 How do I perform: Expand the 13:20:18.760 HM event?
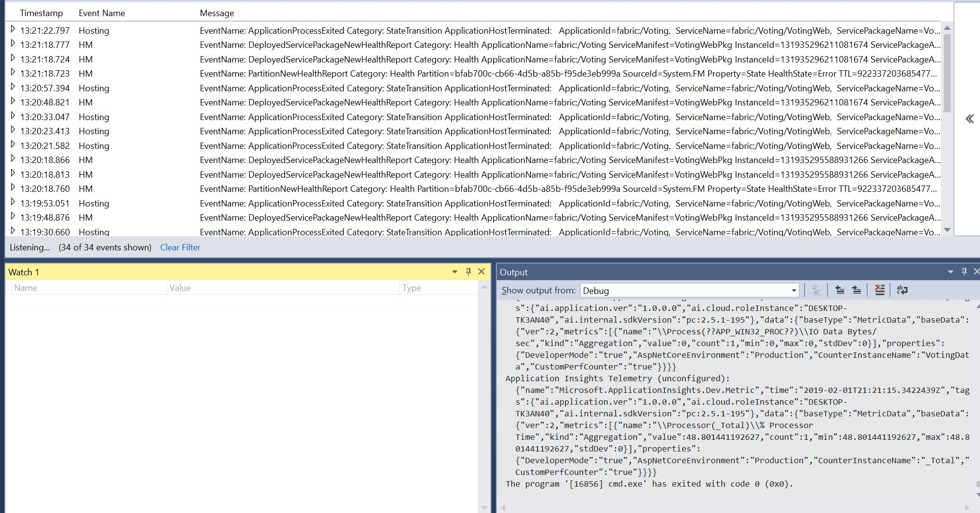(x=13, y=188)
